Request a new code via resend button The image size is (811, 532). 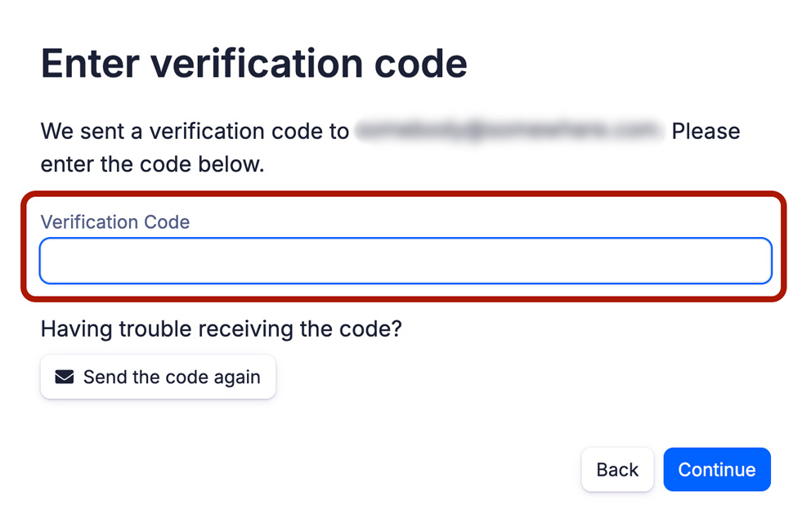158,377
